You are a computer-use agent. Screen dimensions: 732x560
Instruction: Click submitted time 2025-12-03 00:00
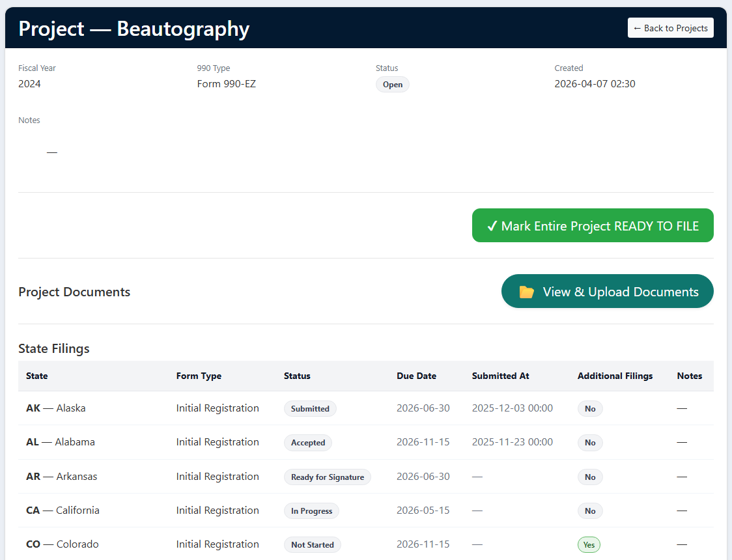[x=512, y=408]
